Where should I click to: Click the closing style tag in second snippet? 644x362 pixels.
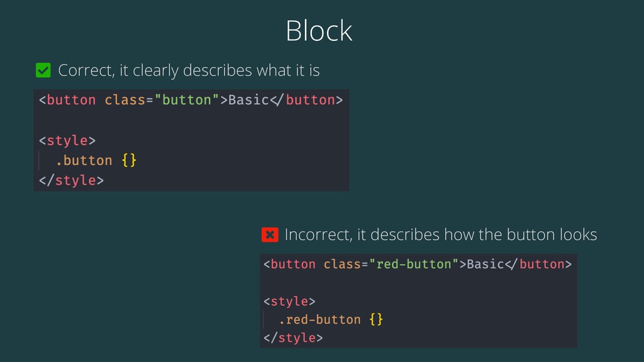(x=293, y=337)
